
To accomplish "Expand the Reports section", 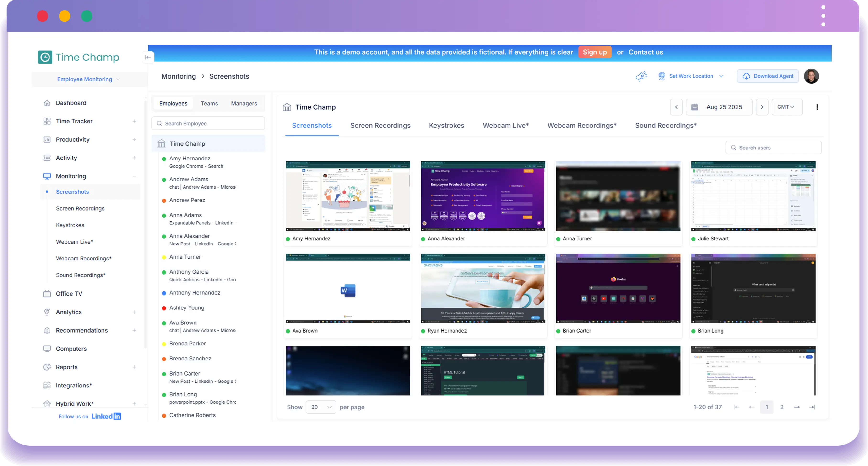I will 135,367.
